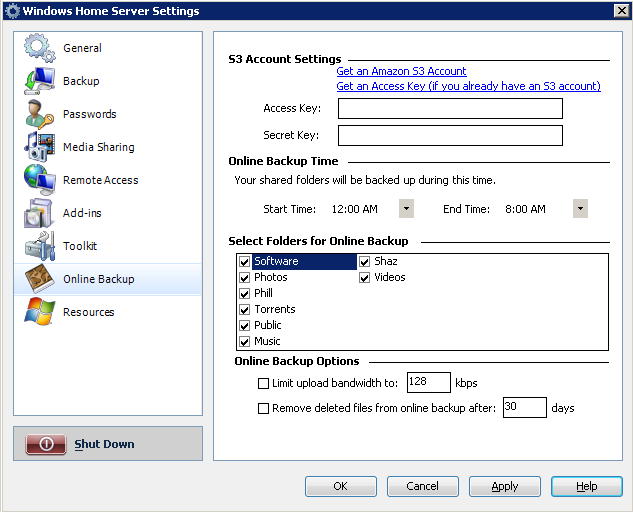The image size is (633, 512).
Task: Click the title bar gear icon
Action: point(12,11)
